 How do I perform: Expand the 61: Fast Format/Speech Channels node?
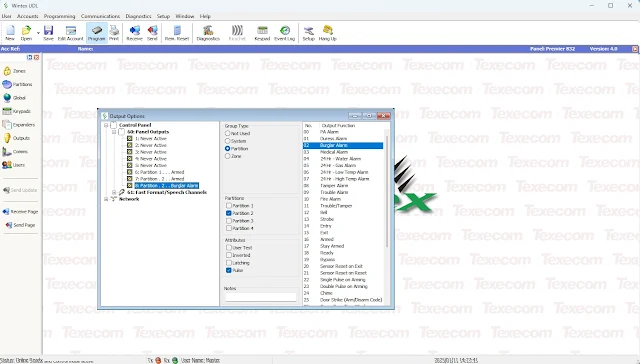[x=114, y=193]
